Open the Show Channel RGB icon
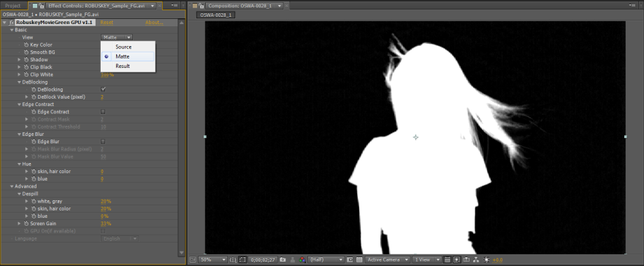Viewport: 644px width, 266px height. (x=302, y=260)
